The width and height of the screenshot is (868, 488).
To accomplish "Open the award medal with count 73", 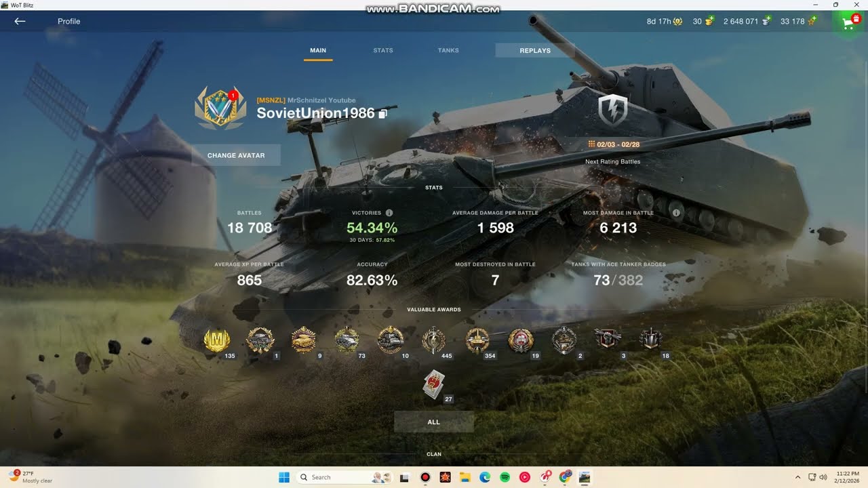I will [347, 340].
